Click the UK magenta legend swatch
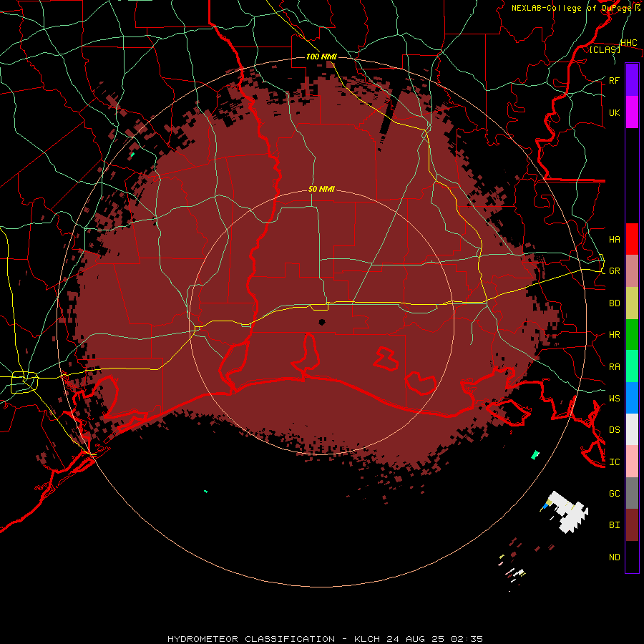 632,112
